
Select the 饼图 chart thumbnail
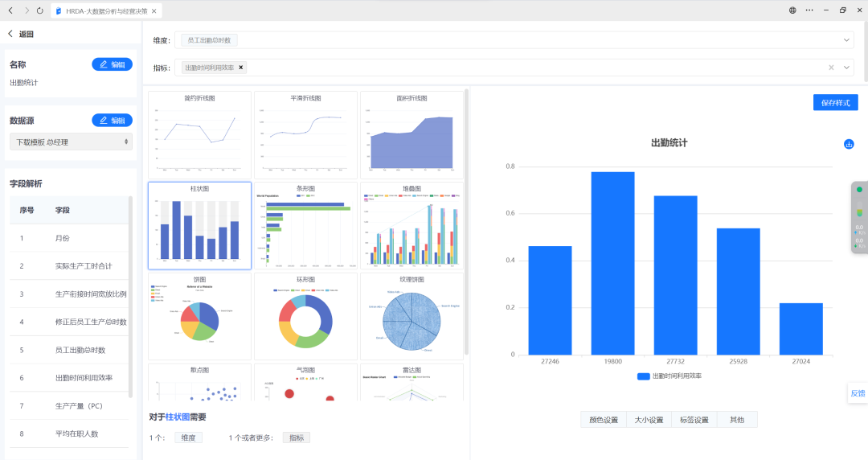[x=199, y=316]
